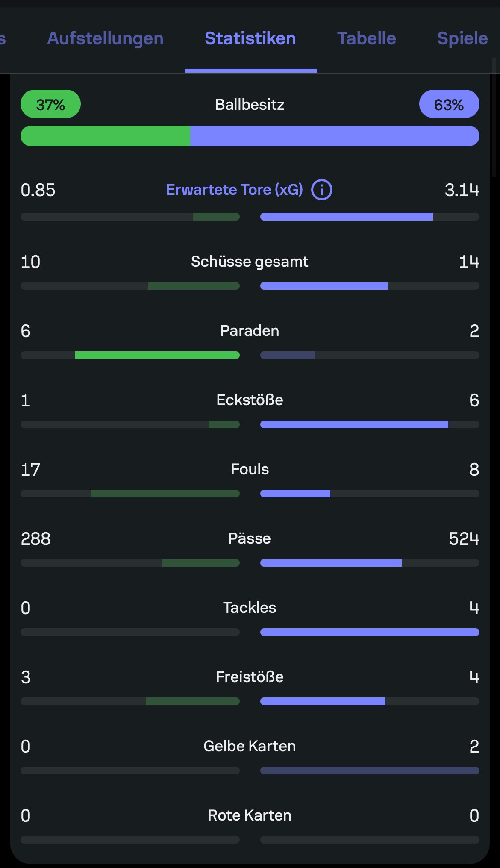Click the Fouls stat label

click(250, 469)
